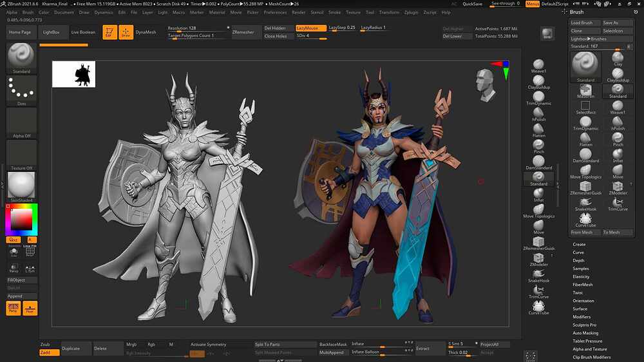644x362 pixels.
Task: Expand the Depth section in Brush palette
Action: point(578,260)
